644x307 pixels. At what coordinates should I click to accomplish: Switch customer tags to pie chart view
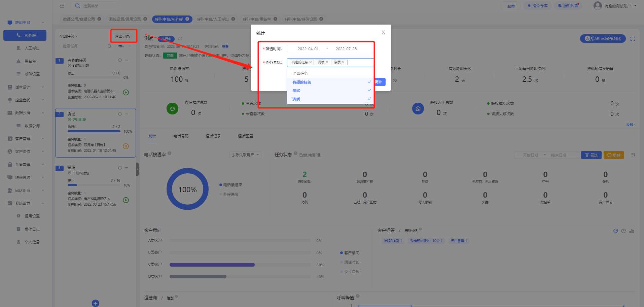[x=623, y=231]
